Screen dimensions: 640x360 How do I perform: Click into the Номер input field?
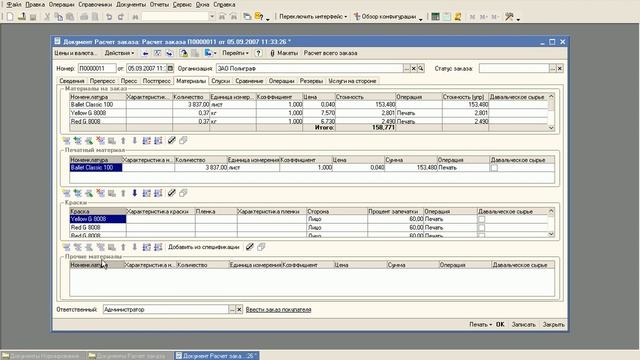tap(97, 69)
